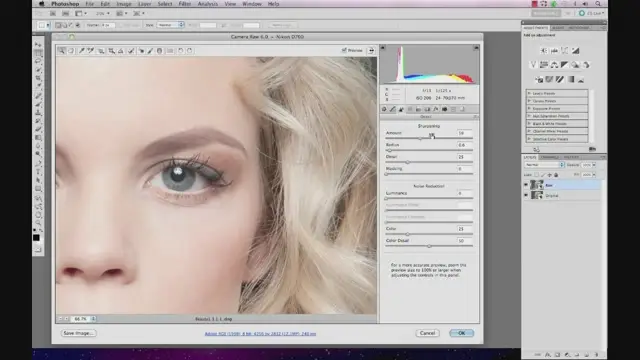The image size is (640, 360).
Task: Select the Graduated Filter tool
Action: (x=160, y=51)
